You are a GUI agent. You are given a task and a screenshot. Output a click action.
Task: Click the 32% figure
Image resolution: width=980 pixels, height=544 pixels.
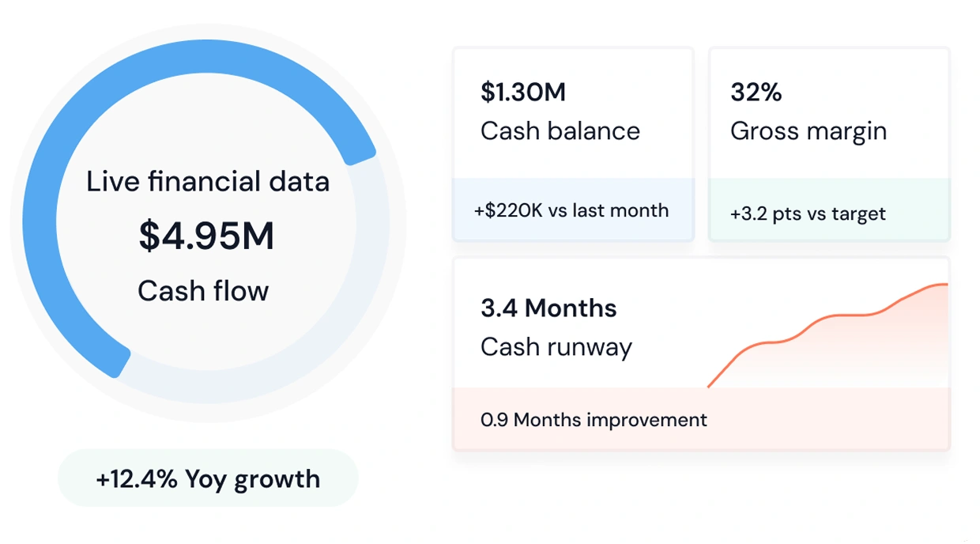pos(756,93)
